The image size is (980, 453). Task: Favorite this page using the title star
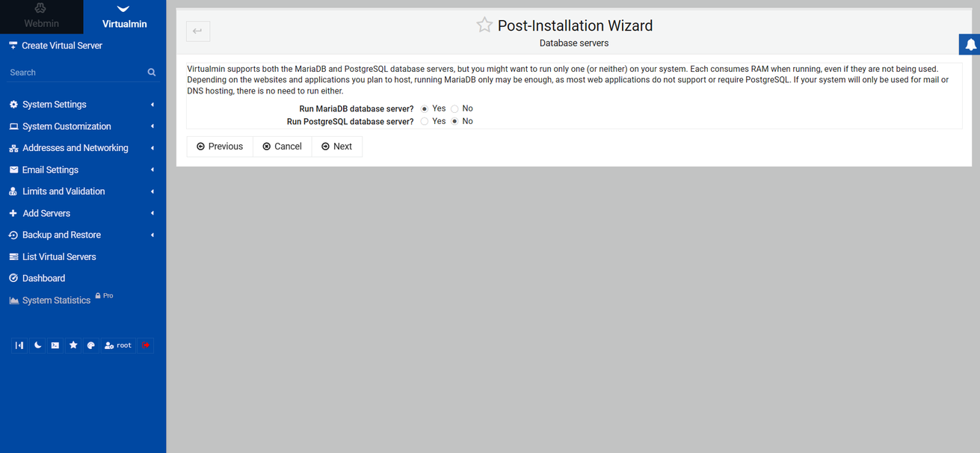pos(484,25)
